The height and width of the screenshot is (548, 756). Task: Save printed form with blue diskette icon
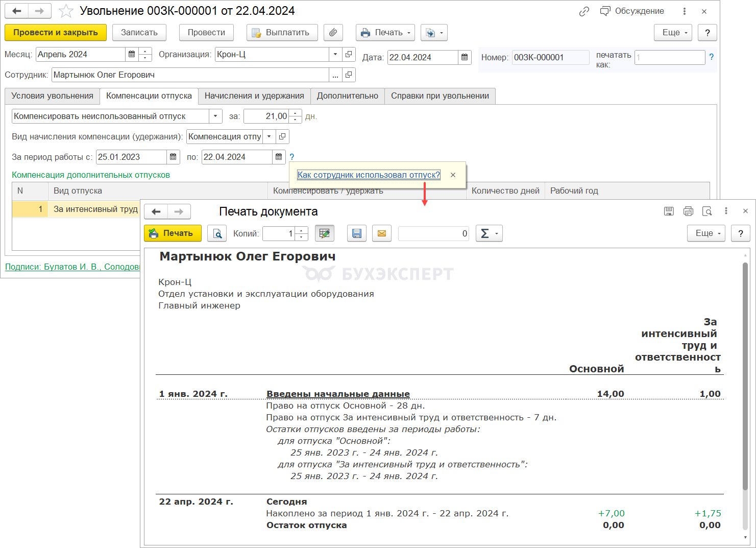coord(357,233)
